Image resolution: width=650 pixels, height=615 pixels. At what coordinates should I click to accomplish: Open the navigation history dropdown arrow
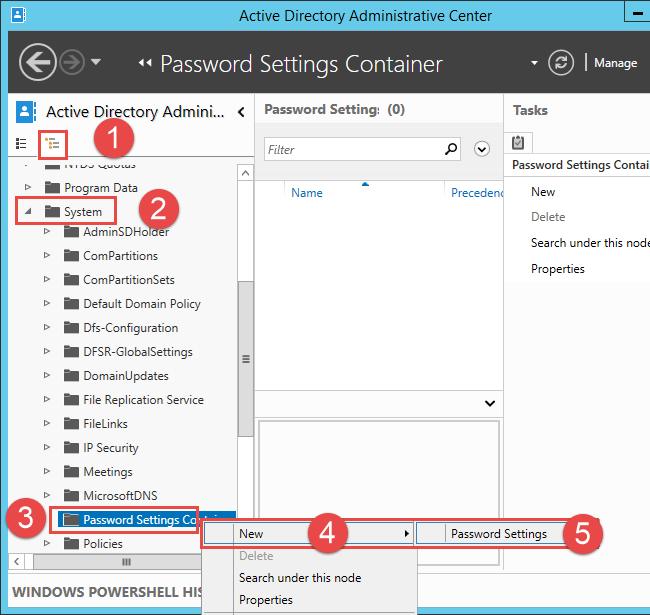(x=96, y=62)
